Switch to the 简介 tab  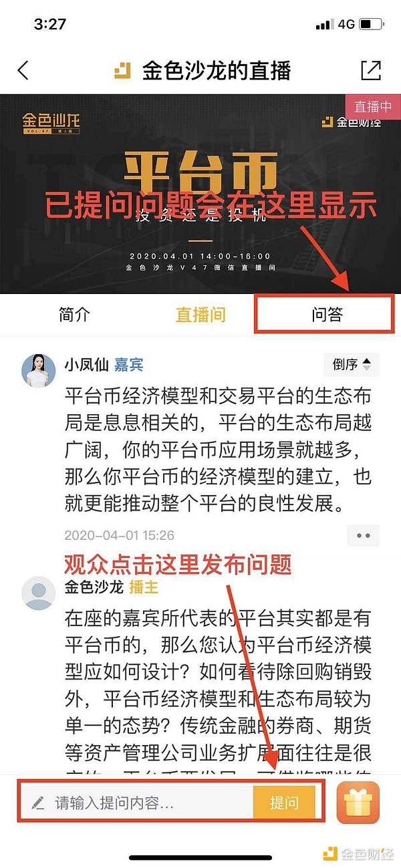pos(74,315)
